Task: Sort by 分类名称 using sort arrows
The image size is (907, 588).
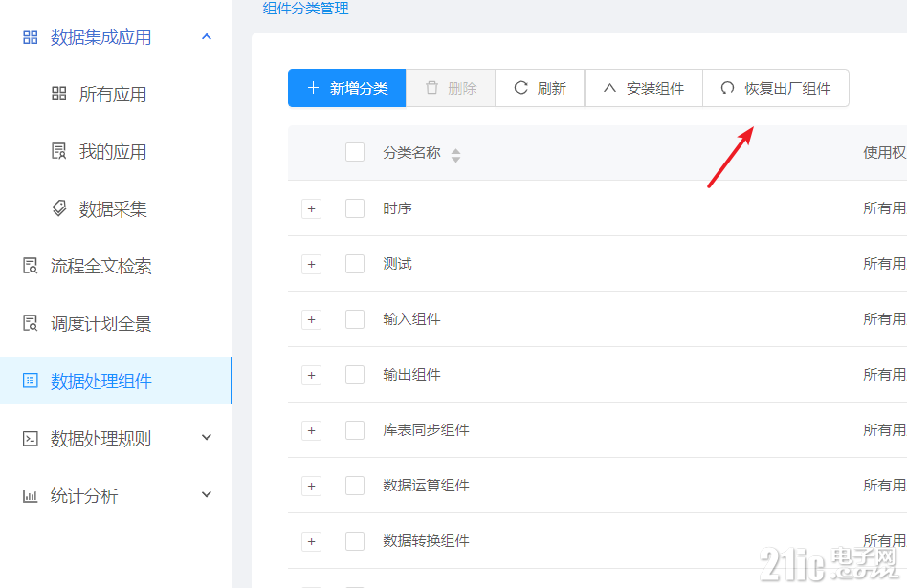Action: tap(455, 155)
